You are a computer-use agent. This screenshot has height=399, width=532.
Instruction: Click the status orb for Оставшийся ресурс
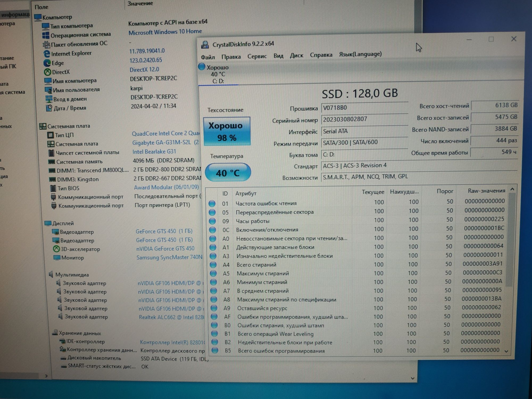(x=214, y=308)
